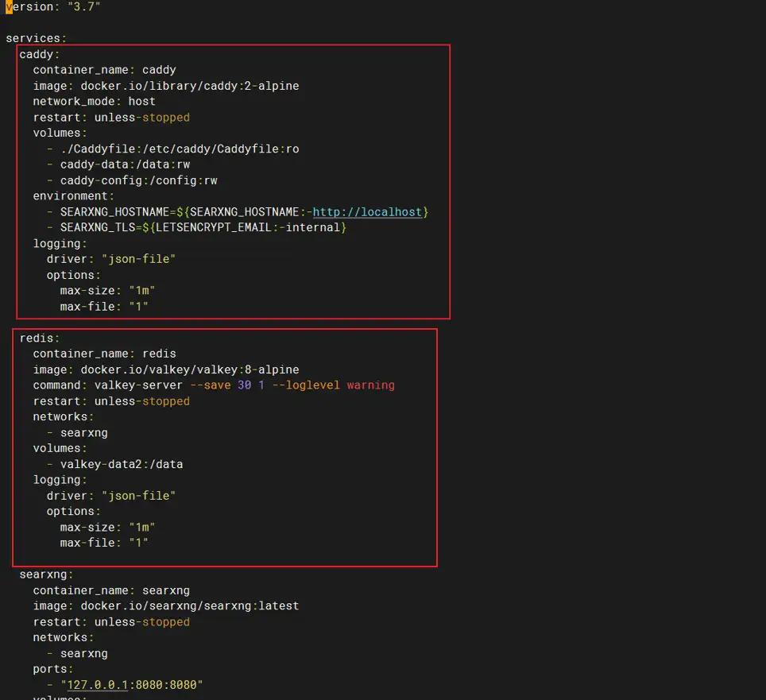The height and width of the screenshot is (700, 766).
Task: Click 'container_name: redis' line
Action: tap(105, 354)
